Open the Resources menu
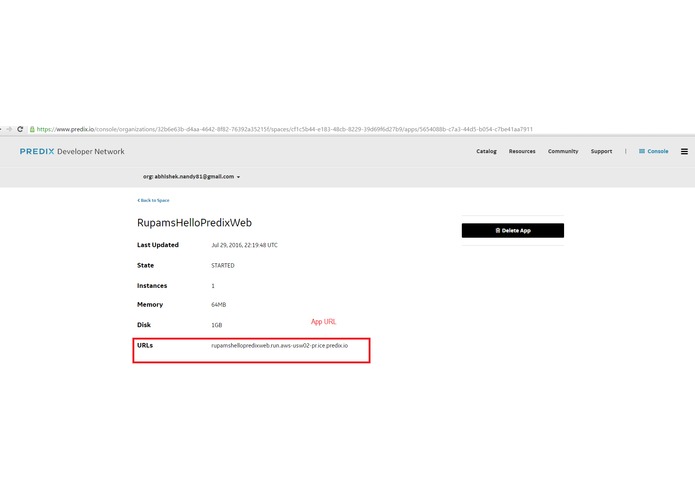 pyautogui.click(x=522, y=151)
